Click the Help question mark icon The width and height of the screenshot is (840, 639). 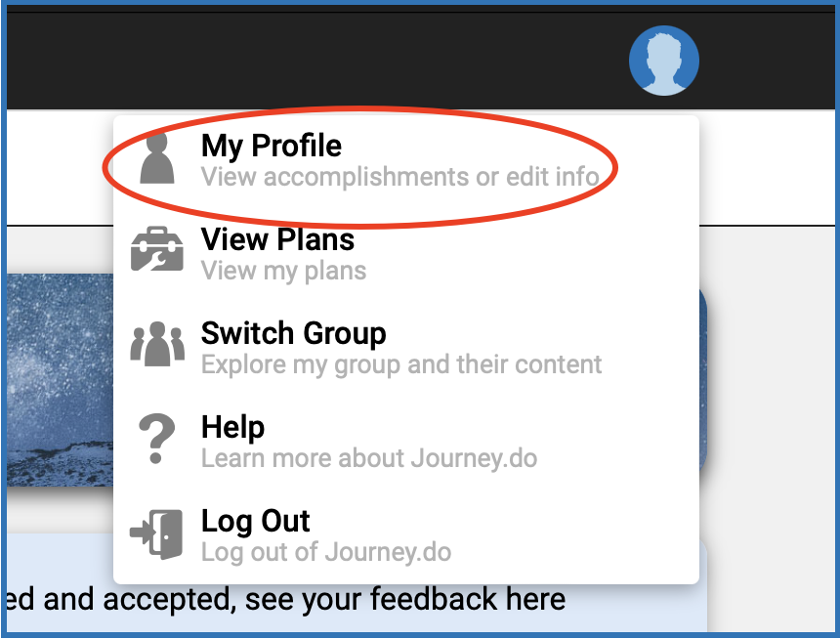[x=157, y=439]
